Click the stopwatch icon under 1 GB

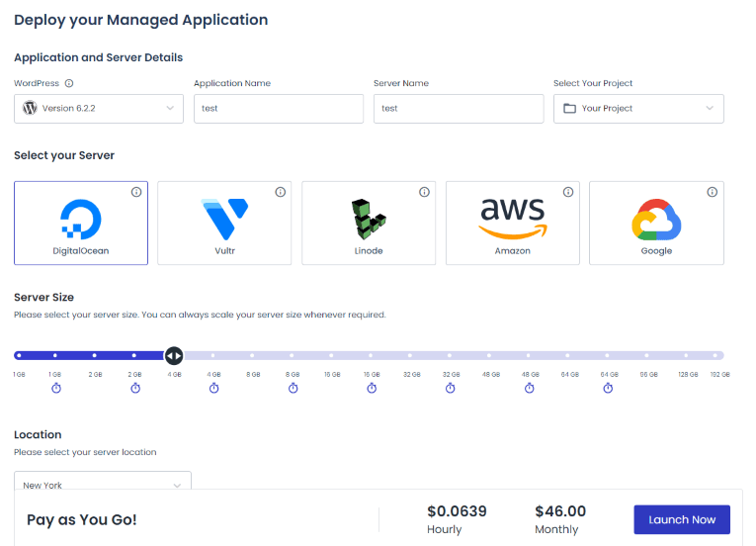tap(56, 388)
